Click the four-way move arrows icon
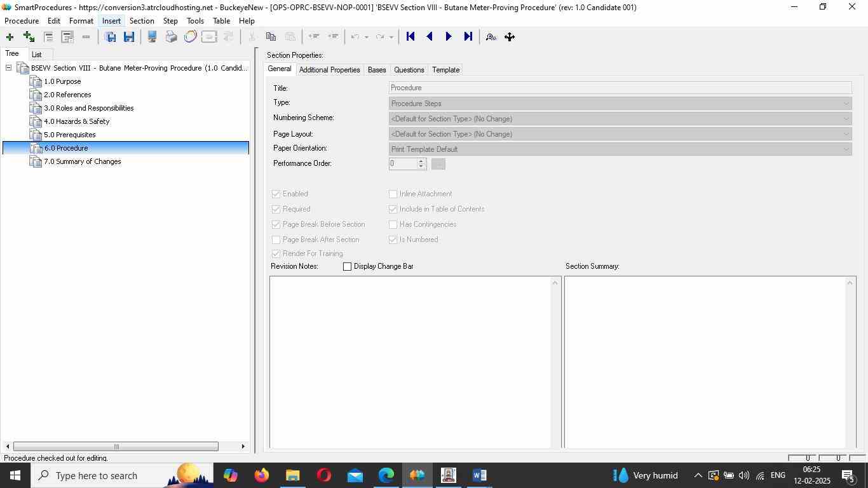This screenshot has width=868, height=488. [510, 37]
